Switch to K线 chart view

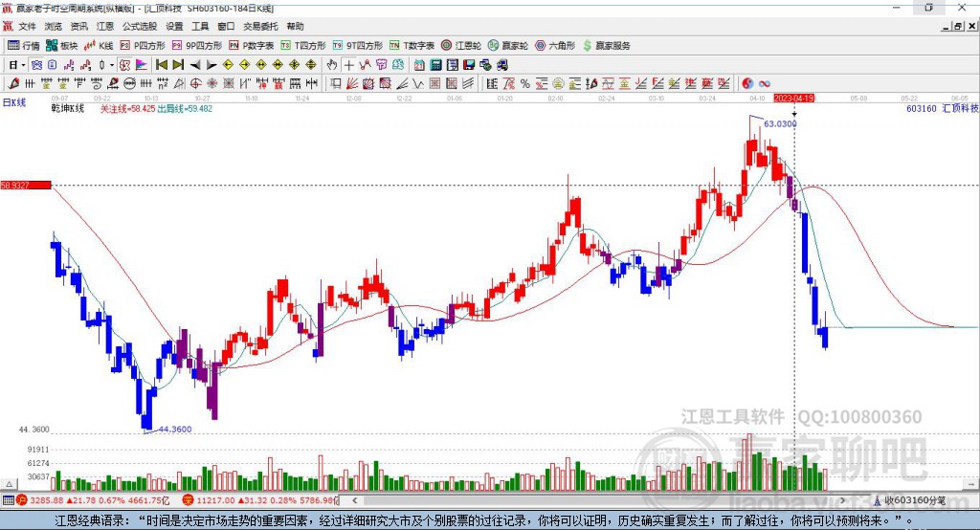click(x=99, y=46)
